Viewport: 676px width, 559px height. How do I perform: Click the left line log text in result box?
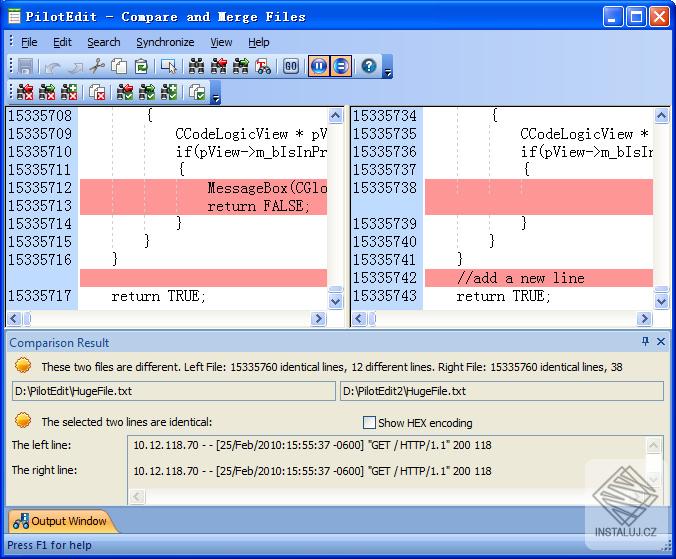click(x=312, y=445)
